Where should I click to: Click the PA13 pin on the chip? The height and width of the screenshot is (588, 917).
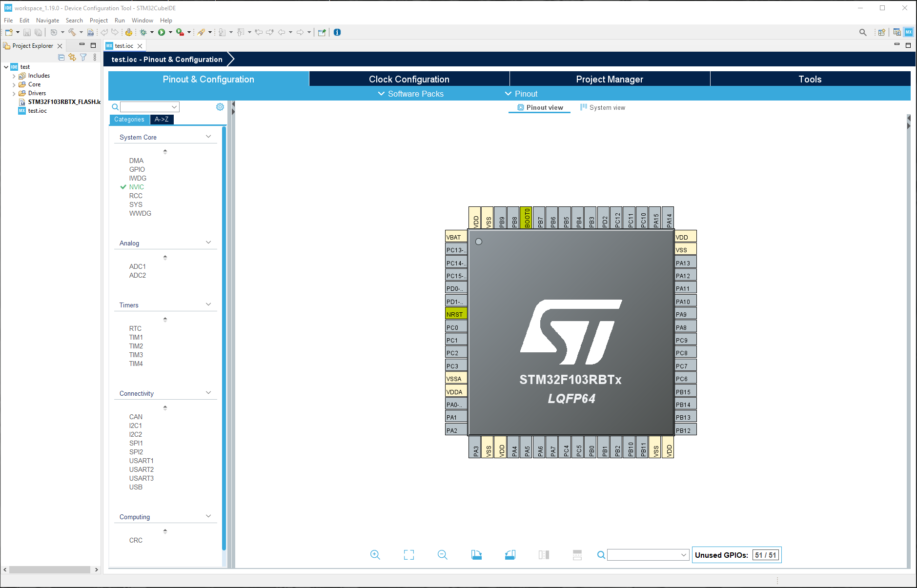click(x=686, y=263)
